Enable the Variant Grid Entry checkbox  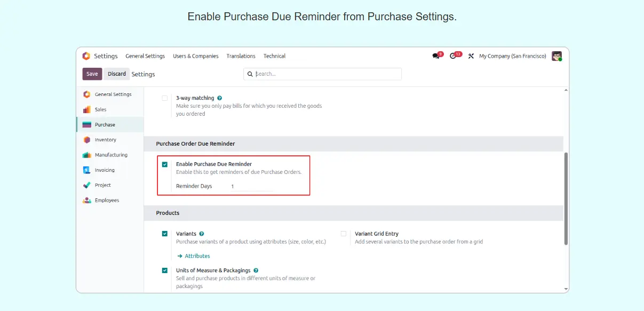click(344, 234)
